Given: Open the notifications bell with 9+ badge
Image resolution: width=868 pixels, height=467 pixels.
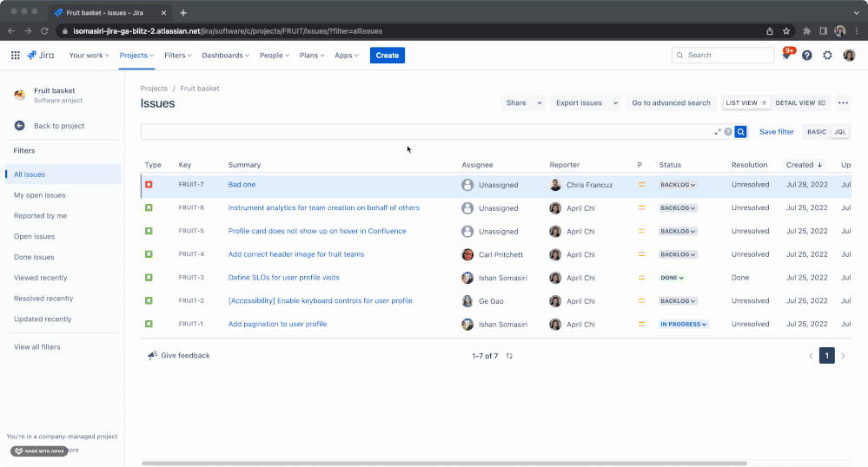Looking at the screenshot, I should [786, 56].
